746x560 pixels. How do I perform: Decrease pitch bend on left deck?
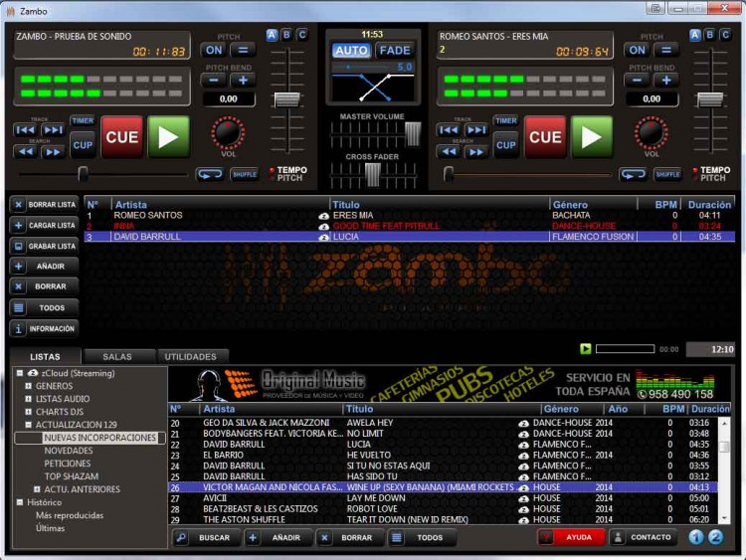214,81
